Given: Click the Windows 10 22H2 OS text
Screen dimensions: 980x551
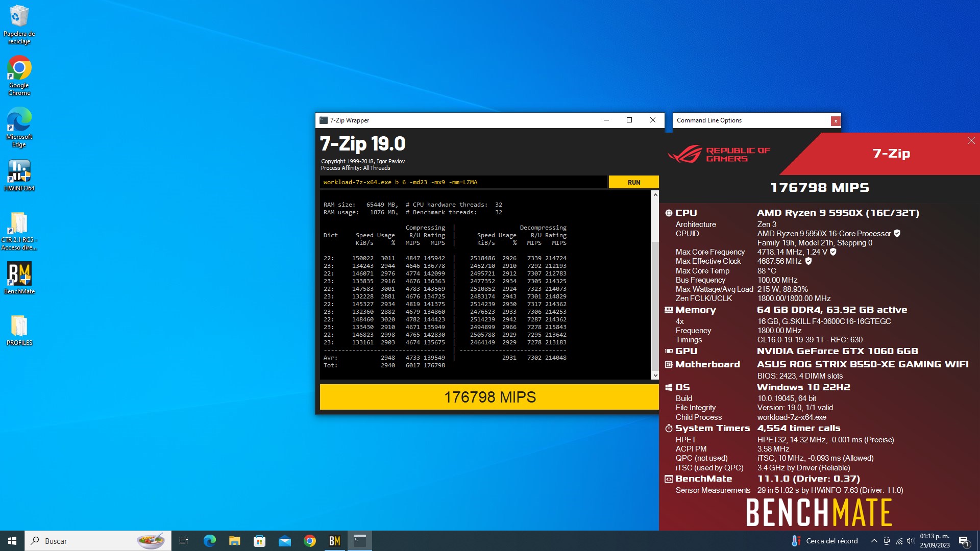Looking at the screenshot, I should (803, 387).
